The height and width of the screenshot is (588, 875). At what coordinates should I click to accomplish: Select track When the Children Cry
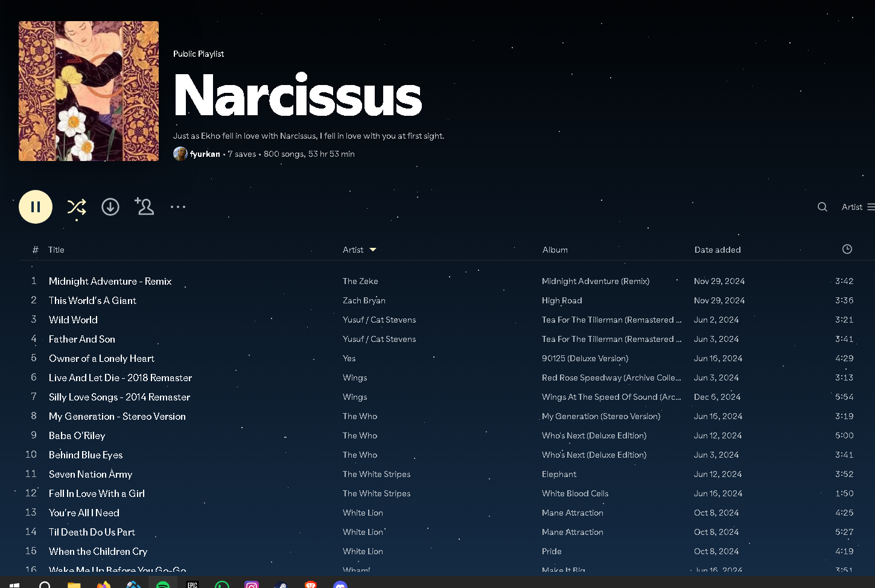pyautogui.click(x=98, y=551)
